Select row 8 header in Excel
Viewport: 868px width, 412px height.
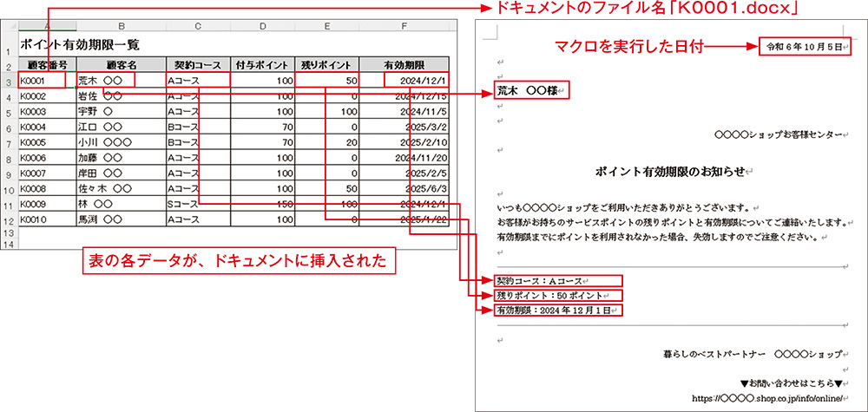pyautogui.click(x=9, y=159)
